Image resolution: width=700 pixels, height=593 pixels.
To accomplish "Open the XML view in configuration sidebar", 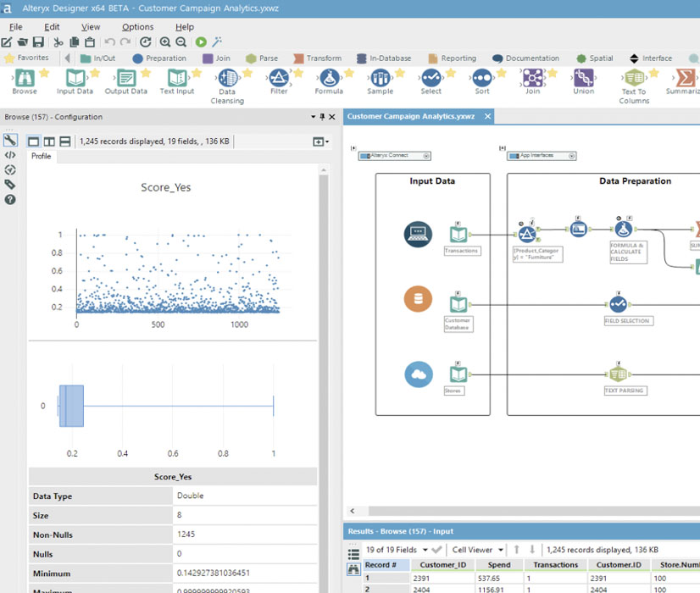I will 10,155.
